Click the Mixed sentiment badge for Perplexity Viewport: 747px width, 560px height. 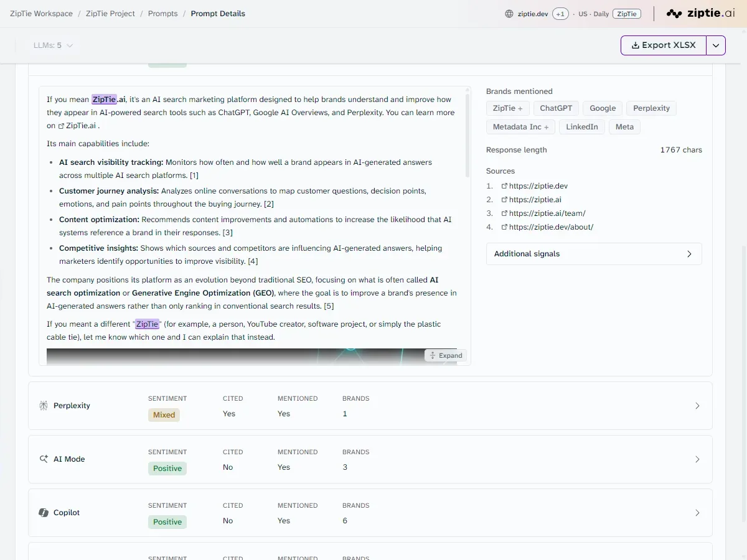pyautogui.click(x=164, y=415)
